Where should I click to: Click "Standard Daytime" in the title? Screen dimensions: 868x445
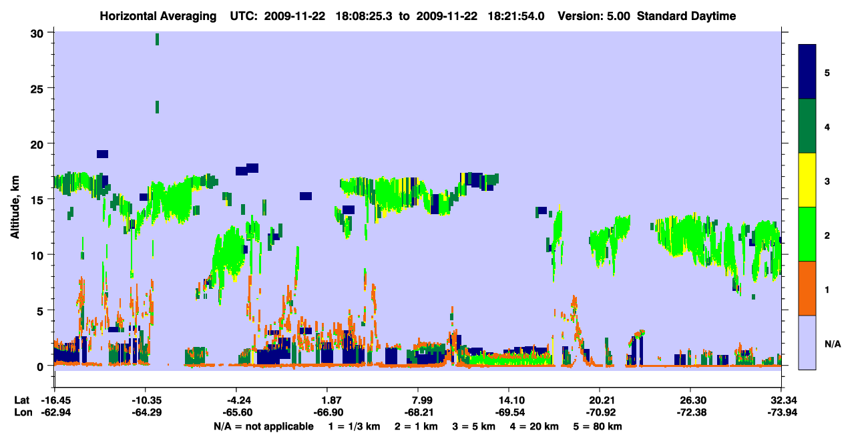tap(686, 16)
